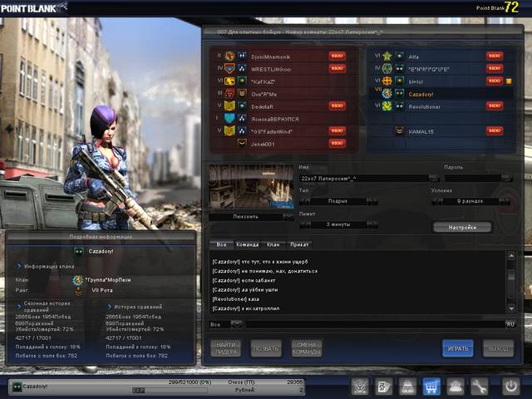Click the НАЙТИ ЛИДЕРА button

(x=225, y=348)
